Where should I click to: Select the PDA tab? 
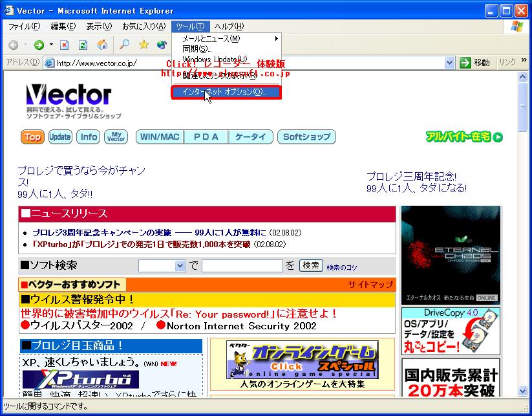pos(206,137)
